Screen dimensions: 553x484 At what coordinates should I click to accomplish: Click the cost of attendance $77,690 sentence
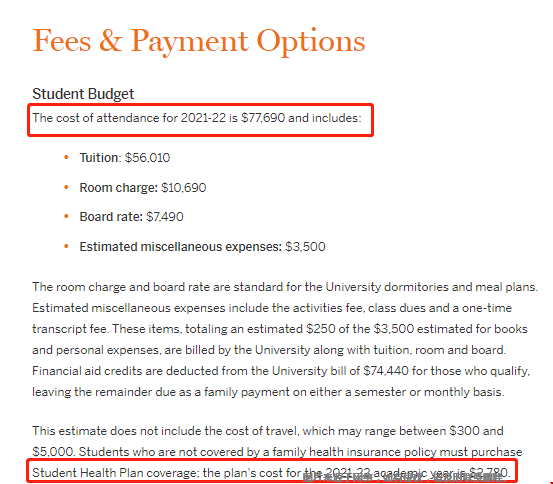(x=197, y=118)
